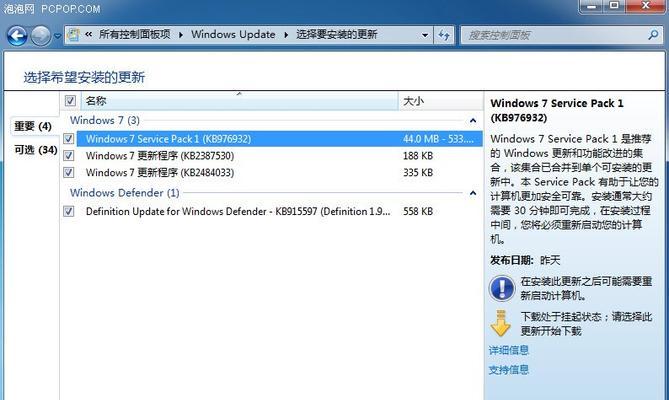Click the 558 KB size cell
This screenshot has height=400, width=669.
pos(418,211)
